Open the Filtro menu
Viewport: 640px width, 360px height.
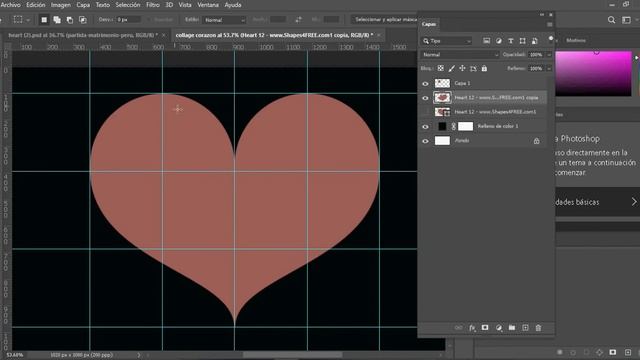[153, 5]
